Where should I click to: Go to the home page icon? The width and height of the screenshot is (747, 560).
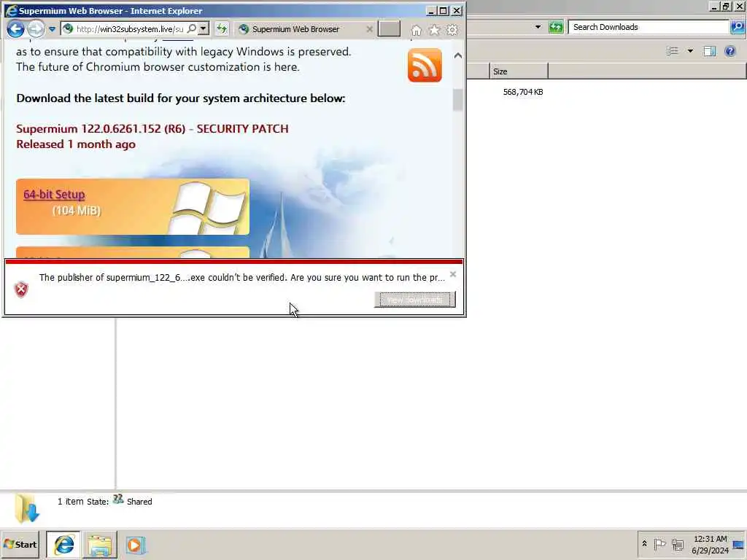tap(416, 30)
